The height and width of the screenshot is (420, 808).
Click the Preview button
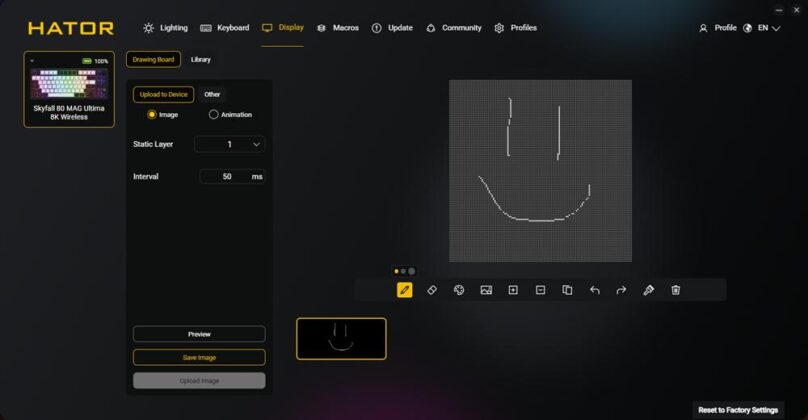199,334
